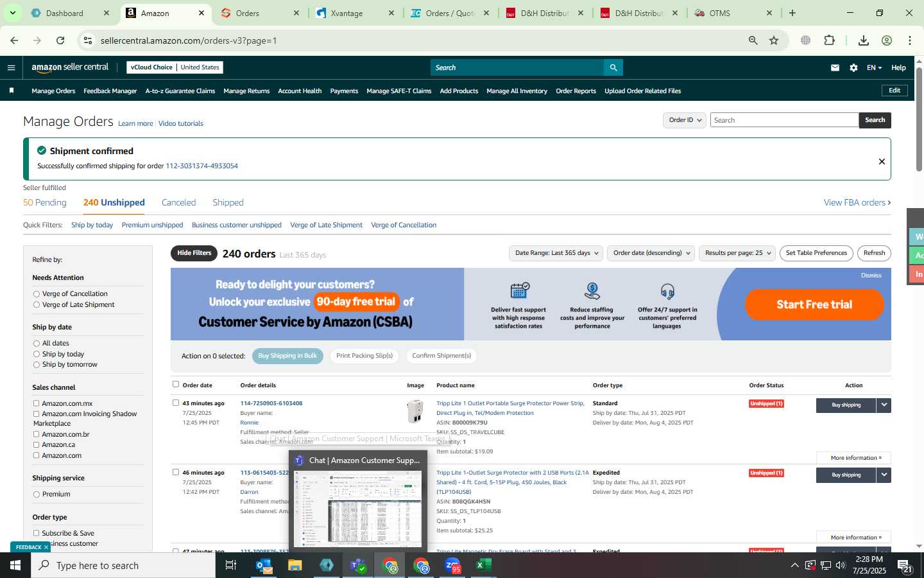Viewport: 924px width, 578px height.
Task: View site information icon in the address bar
Action: coord(88,40)
